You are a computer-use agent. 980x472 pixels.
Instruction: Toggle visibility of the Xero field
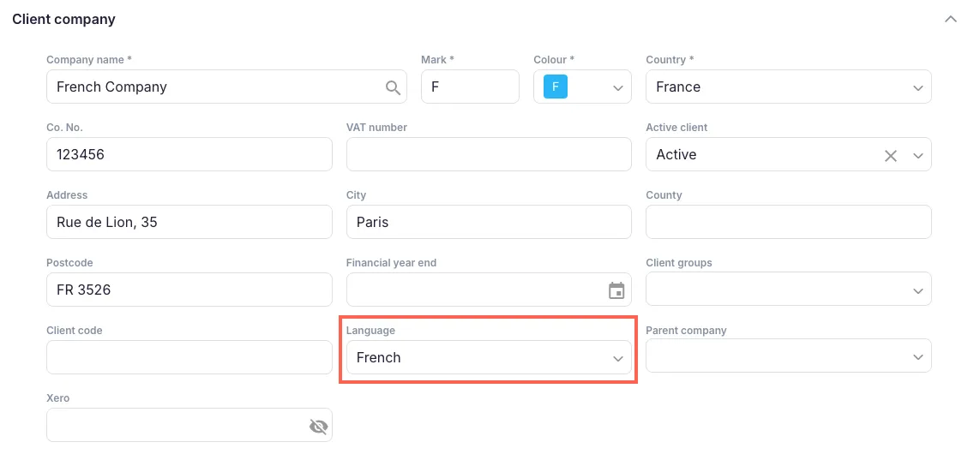click(x=319, y=426)
